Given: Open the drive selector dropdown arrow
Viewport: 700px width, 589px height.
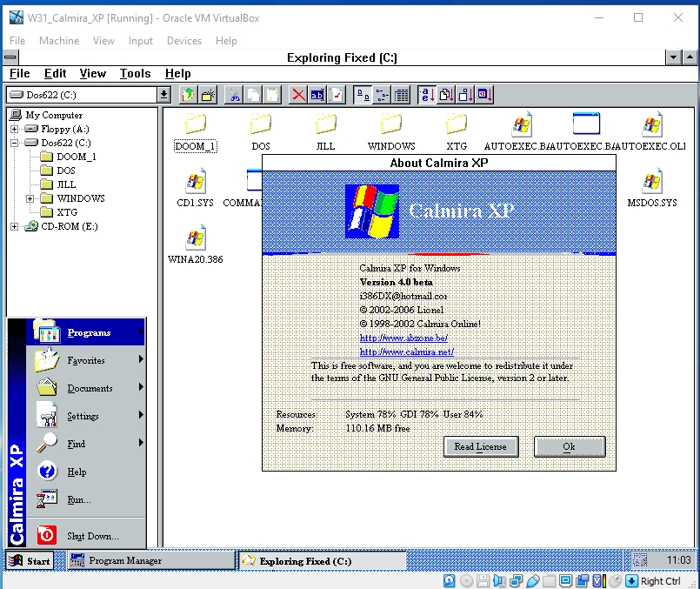Looking at the screenshot, I should [163, 95].
